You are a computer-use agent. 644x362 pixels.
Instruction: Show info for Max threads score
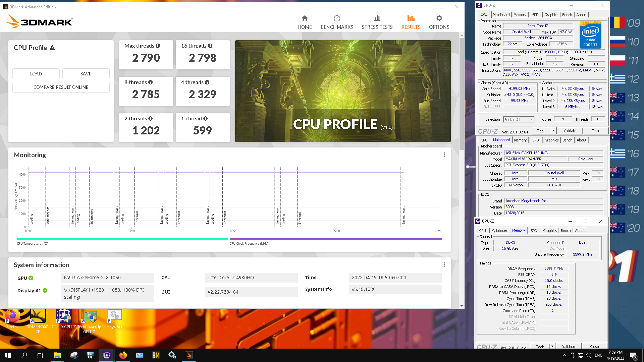158,46
